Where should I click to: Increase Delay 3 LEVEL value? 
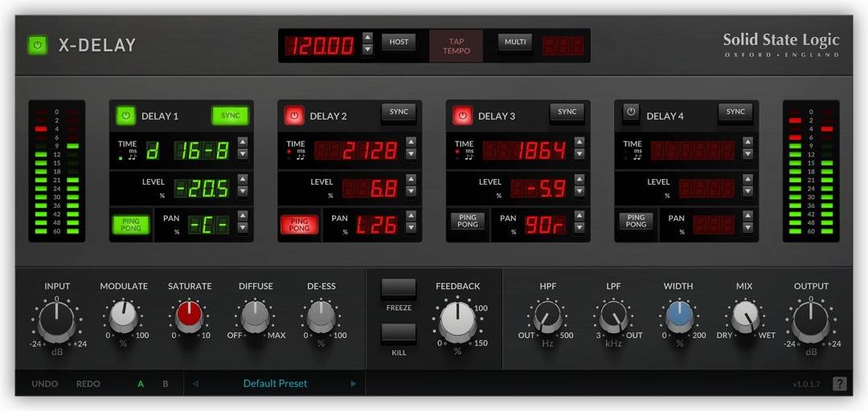point(579,179)
